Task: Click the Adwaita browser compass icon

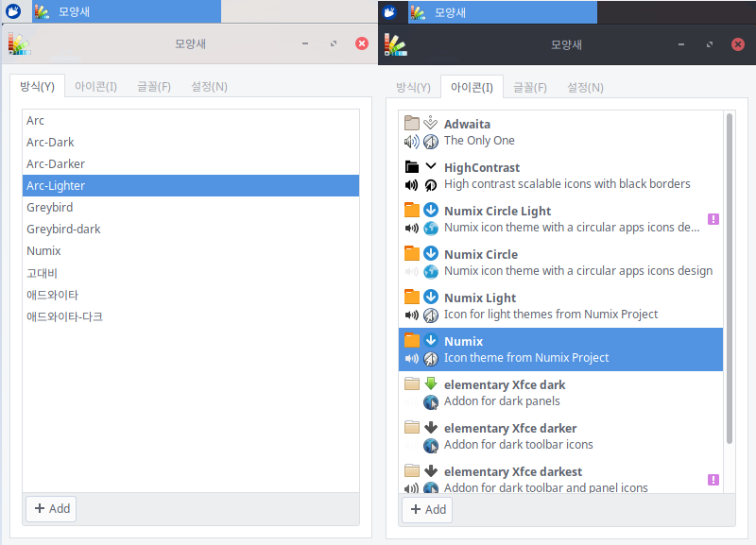Action: coord(431,142)
